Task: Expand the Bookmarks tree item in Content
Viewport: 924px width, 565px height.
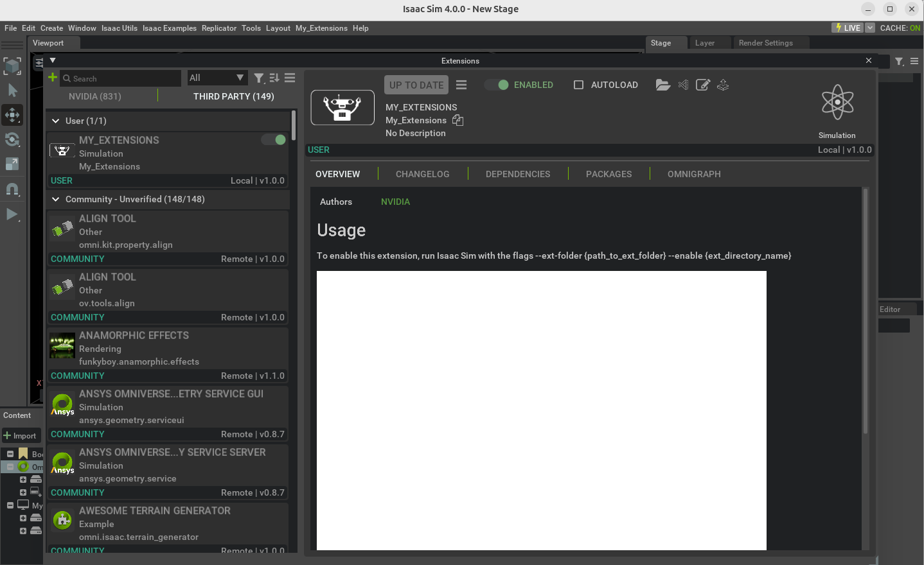Action: pyautogui.click(x=10, y=454)
